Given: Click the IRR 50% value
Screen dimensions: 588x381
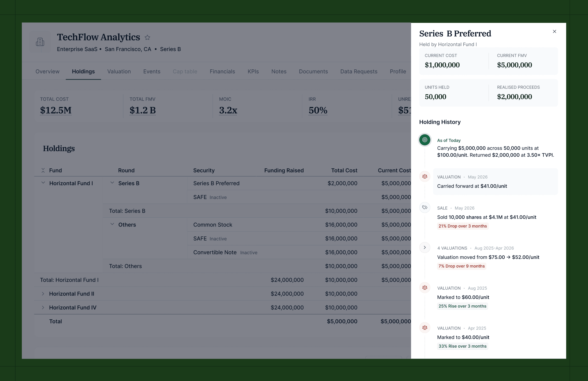Looking at the screenshot, I should point(318,110).
